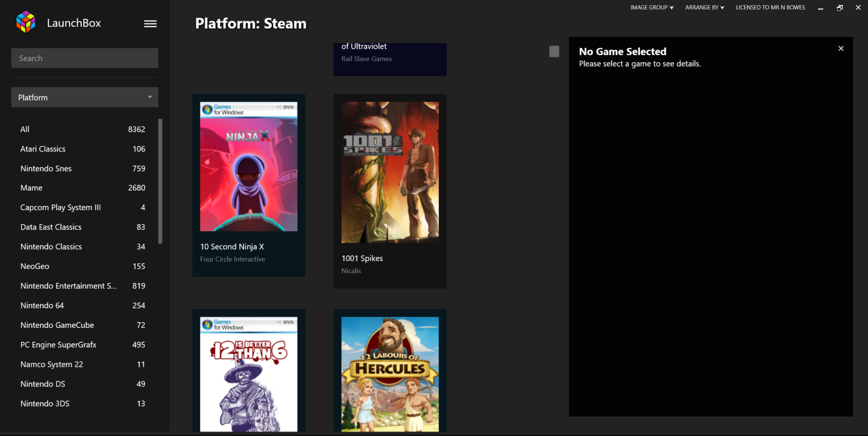868x436 pixels.
Task: Click the platform list scrollbar
Action: (160, 181)
